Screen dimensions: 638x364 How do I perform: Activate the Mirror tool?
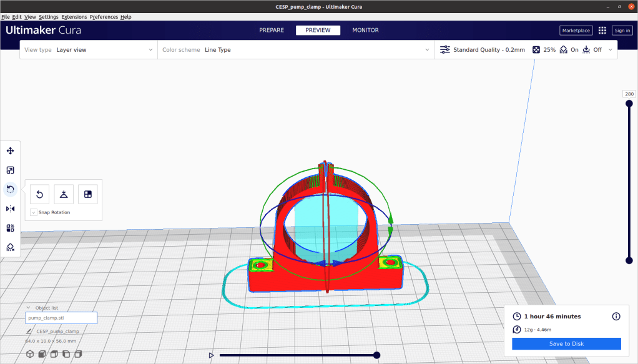pos(10,209)
